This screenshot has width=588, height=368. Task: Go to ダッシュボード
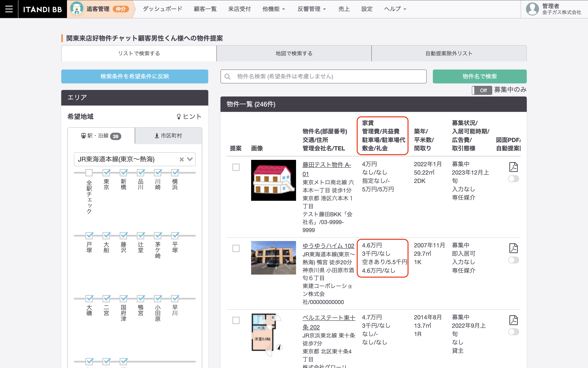tap(163, 9)
